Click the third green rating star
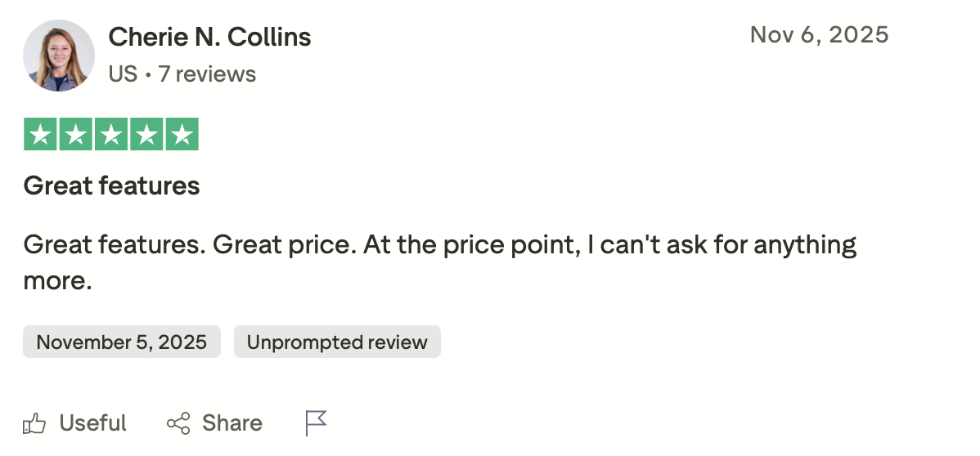Viewport: 980px width, 456px height. (111, 135)
